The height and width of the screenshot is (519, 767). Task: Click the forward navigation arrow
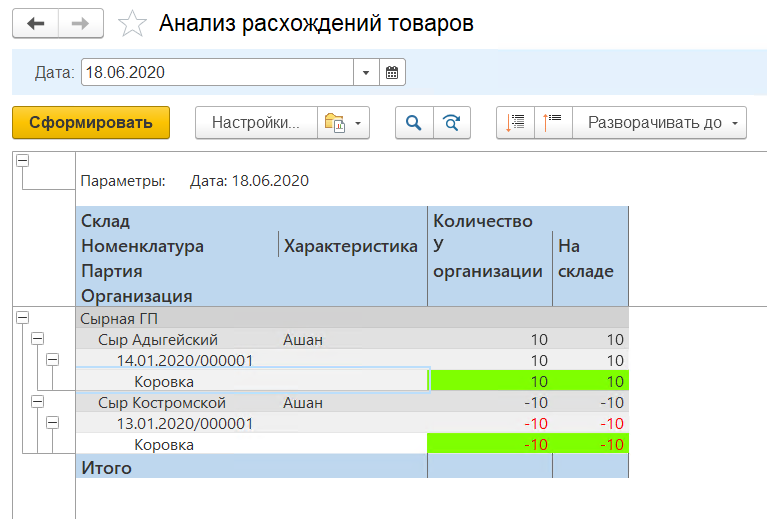82,24
